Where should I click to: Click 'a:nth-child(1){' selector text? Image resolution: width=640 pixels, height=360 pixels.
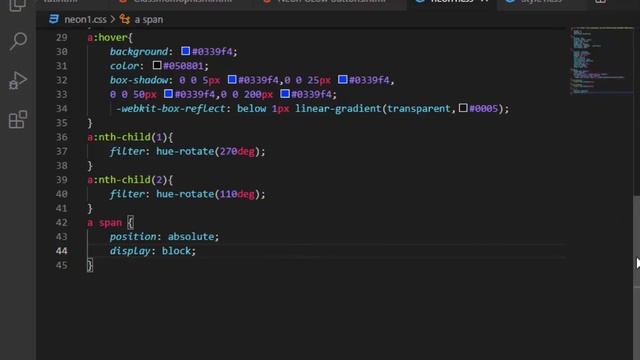130,137
